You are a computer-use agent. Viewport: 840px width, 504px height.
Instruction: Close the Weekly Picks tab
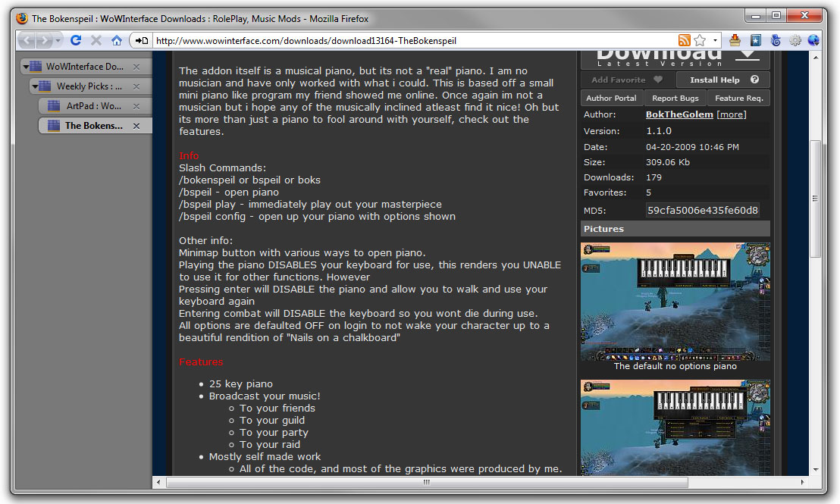(136, 86)
